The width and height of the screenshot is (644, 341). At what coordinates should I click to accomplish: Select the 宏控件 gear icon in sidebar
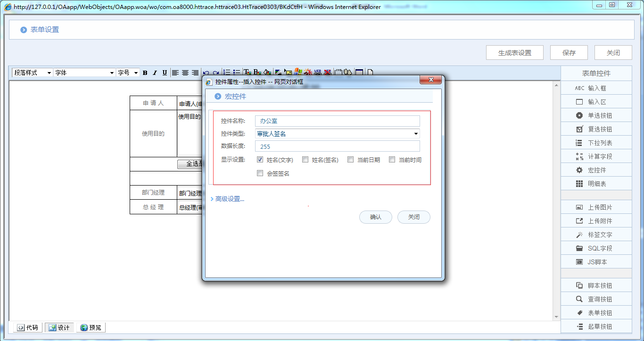click(x=579, y=170)
